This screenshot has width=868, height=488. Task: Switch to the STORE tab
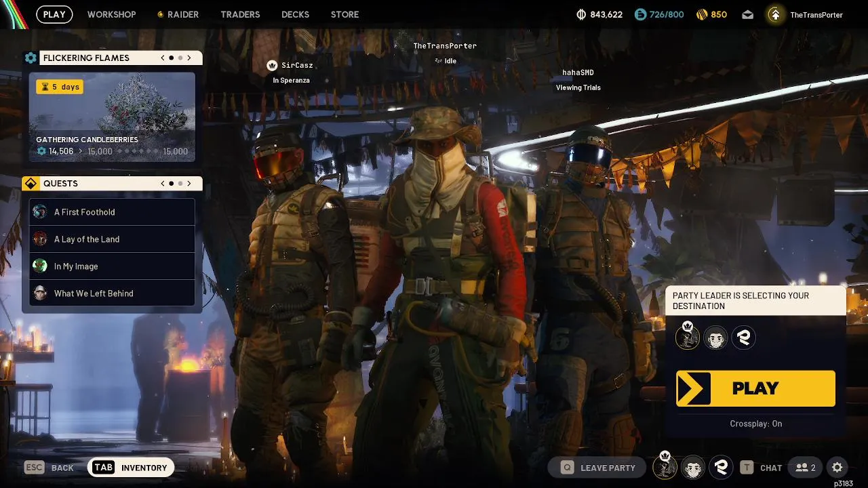pos(344,14)
